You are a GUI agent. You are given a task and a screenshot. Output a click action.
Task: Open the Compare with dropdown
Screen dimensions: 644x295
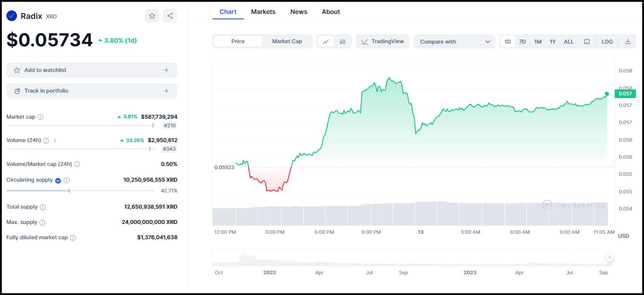[x=454, y=41]
